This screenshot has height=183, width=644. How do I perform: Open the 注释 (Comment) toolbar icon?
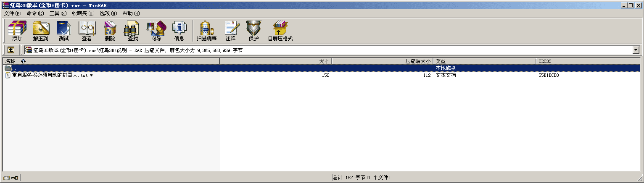(x=230, y=31)
